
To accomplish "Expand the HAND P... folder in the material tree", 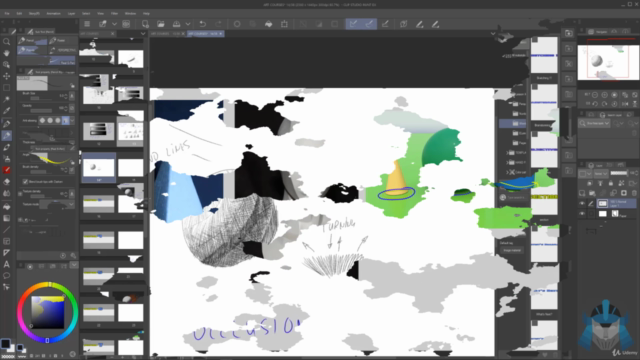I will [507, 162].
